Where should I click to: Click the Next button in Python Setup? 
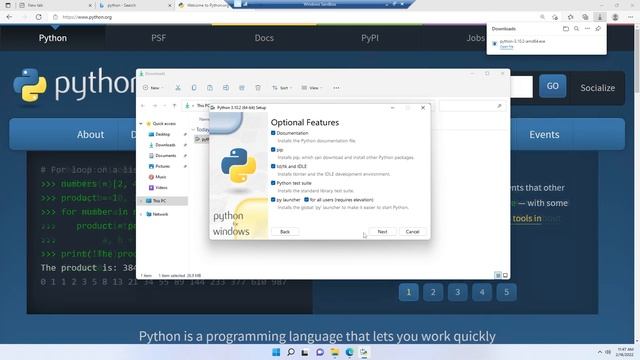[x=382, y=232]
